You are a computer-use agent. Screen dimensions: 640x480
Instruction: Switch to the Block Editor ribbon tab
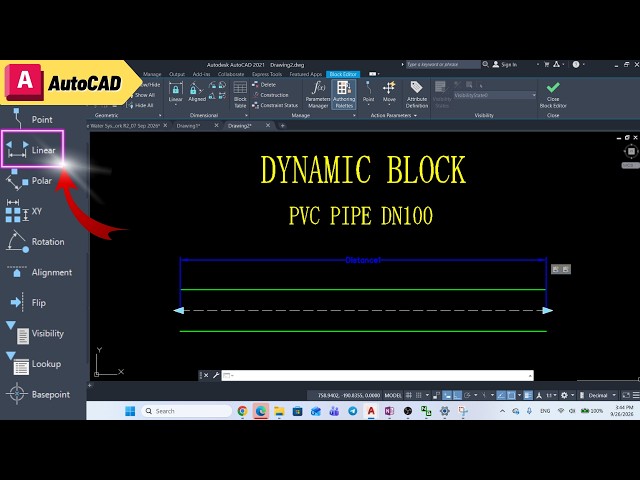(x=343, y=74)
